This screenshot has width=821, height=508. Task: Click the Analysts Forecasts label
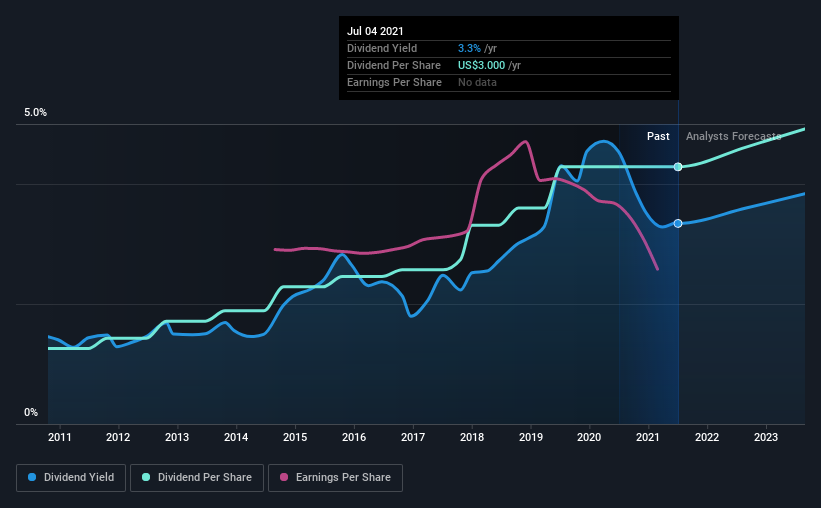click(x=734, y=136)
